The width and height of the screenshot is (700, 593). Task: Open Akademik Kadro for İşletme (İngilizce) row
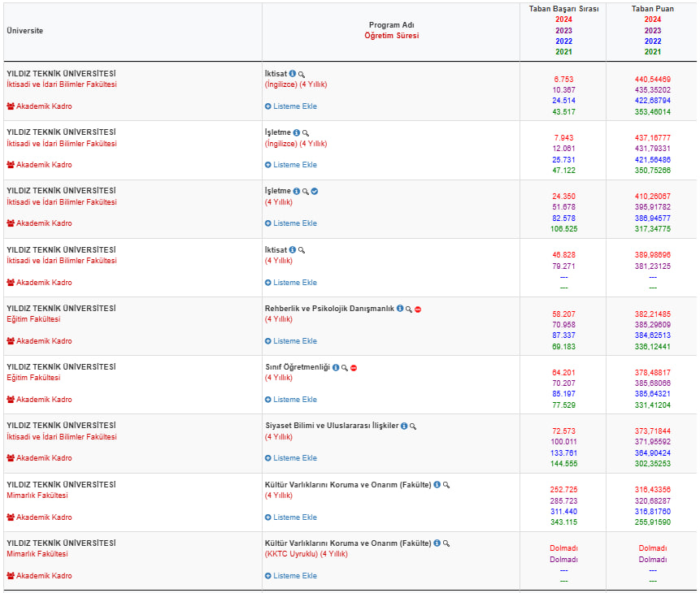pyautogui.click(x=39, y=165)
